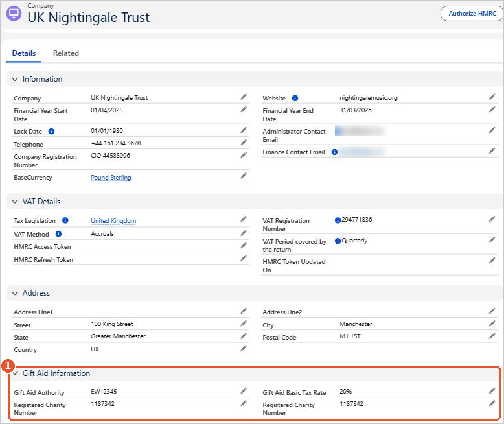Show Lock Date info tooltip icon

[51, 131]
